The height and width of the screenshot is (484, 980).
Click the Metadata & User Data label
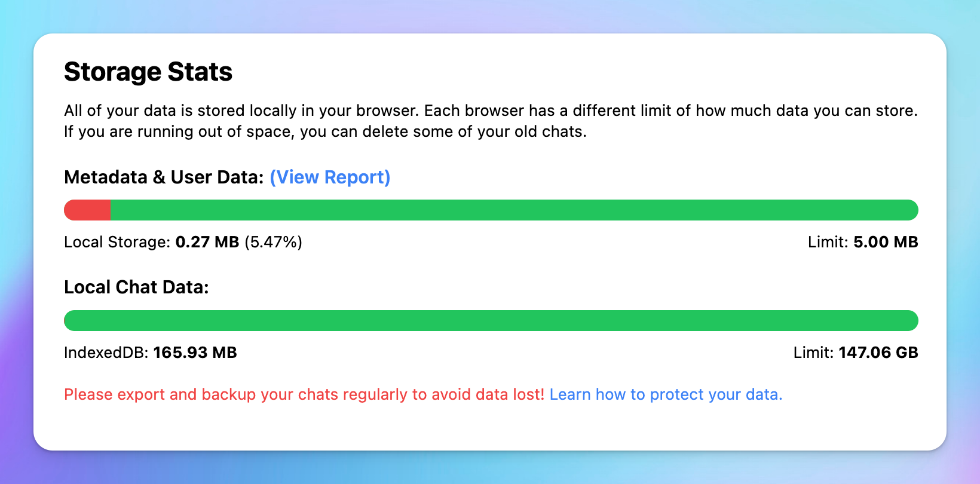163,177
